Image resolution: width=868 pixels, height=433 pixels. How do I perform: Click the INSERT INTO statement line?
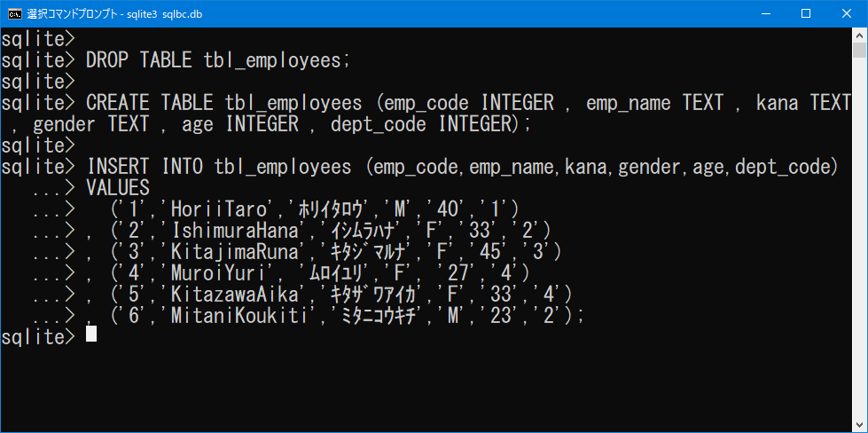462,167
